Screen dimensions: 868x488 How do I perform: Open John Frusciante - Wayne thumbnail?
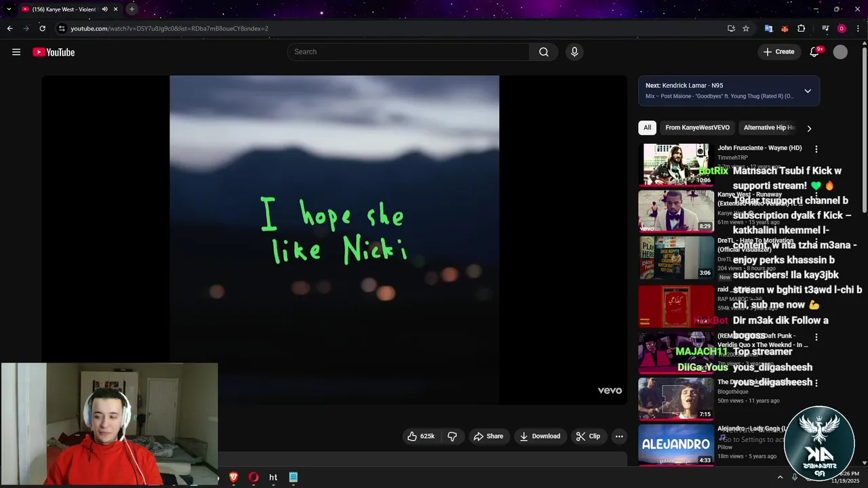(676, 164)
